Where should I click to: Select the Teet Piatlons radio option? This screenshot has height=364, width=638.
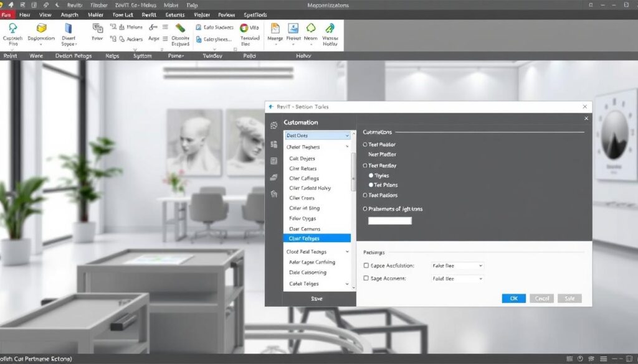[x=365, y=195]
